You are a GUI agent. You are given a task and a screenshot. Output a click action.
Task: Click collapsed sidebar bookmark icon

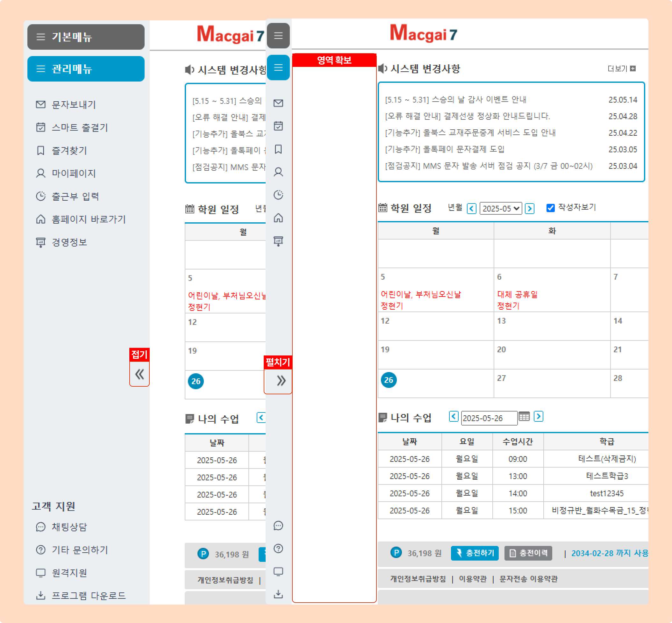pyautogui.click(x=278, y=149)
